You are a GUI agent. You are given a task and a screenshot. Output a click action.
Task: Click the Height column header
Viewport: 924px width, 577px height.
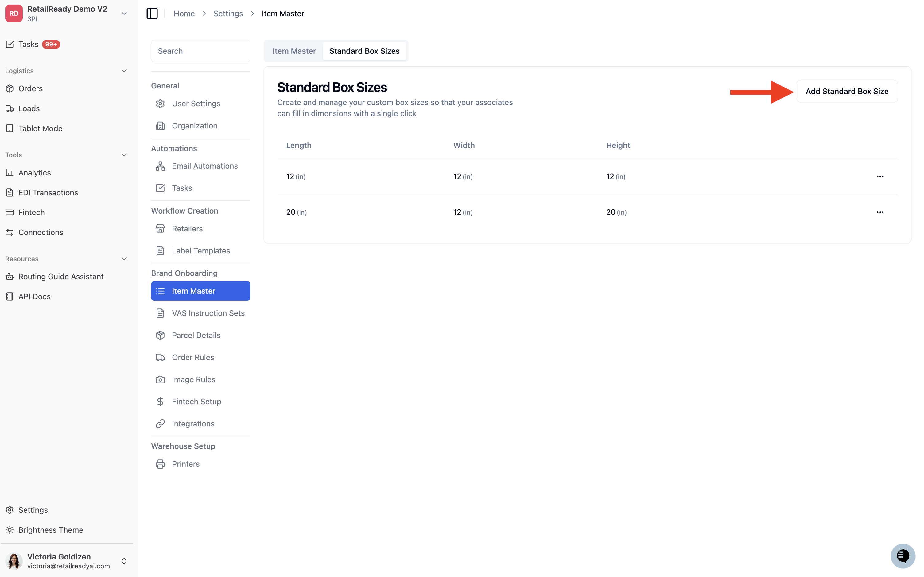618,145
